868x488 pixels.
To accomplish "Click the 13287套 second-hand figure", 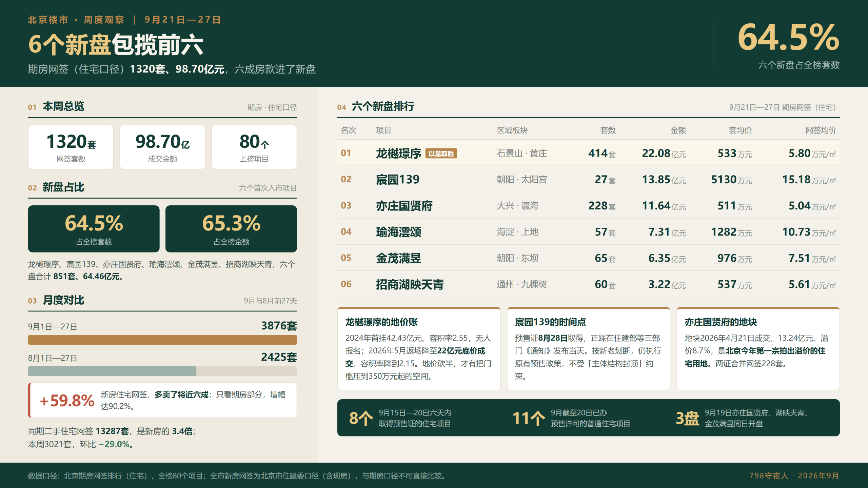I will [112, 431].
